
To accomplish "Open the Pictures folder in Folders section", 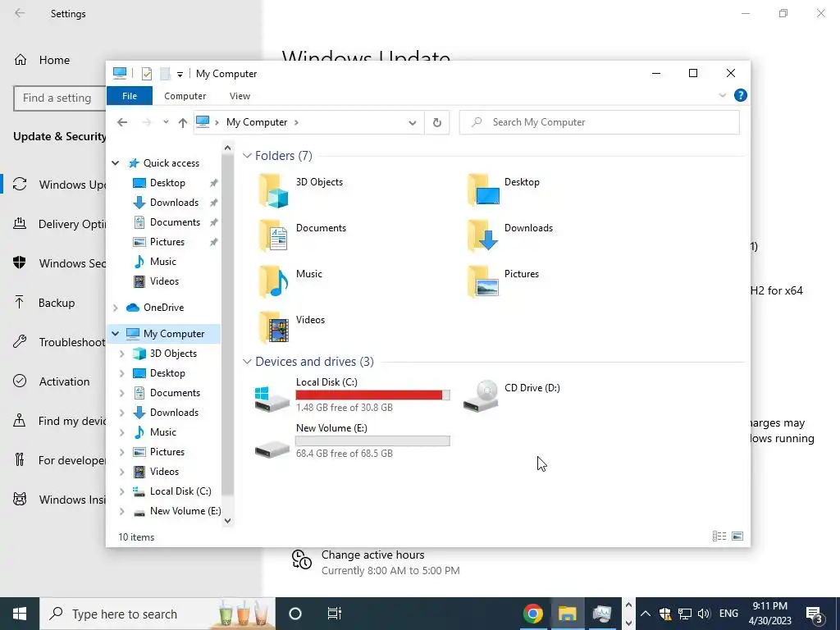I will coord(482,282).
